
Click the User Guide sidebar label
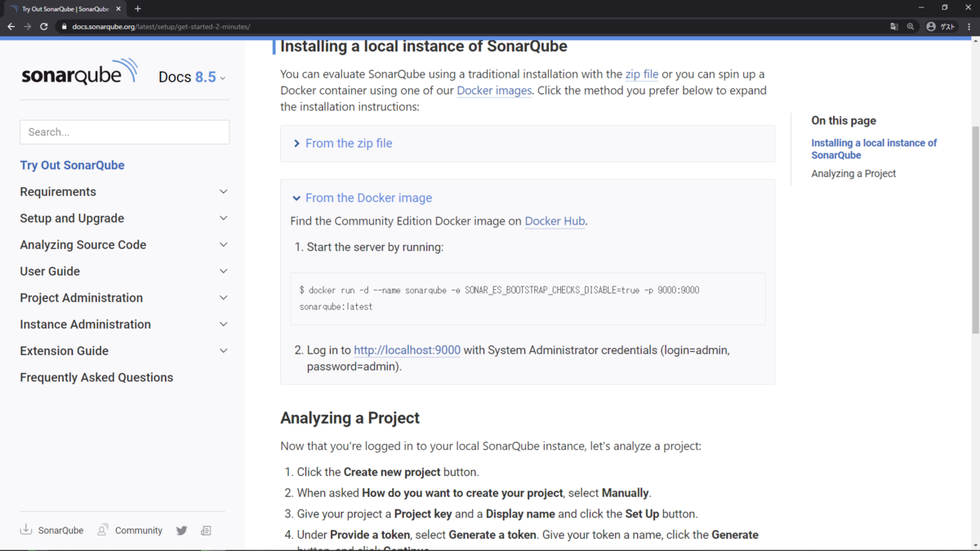tap(50, 271)
